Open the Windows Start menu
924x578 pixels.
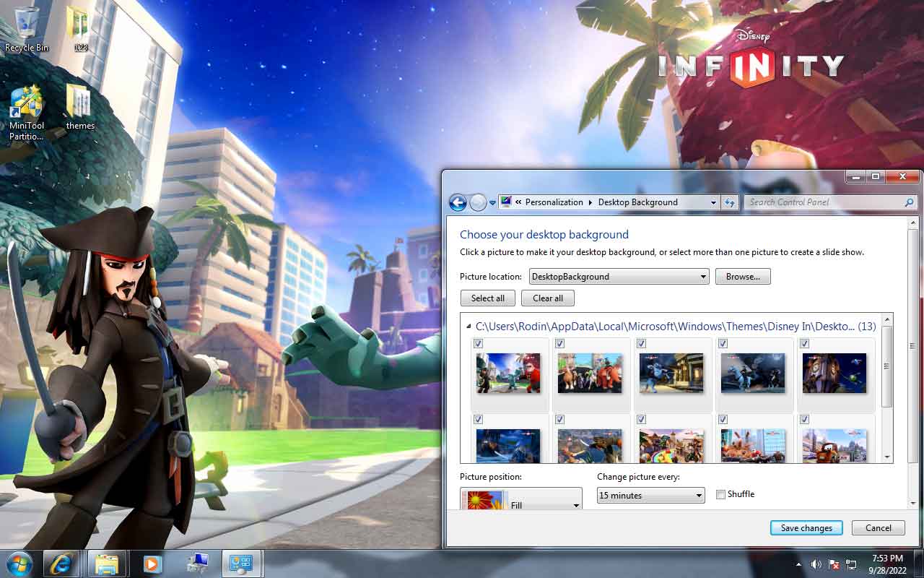click(19, 564)
